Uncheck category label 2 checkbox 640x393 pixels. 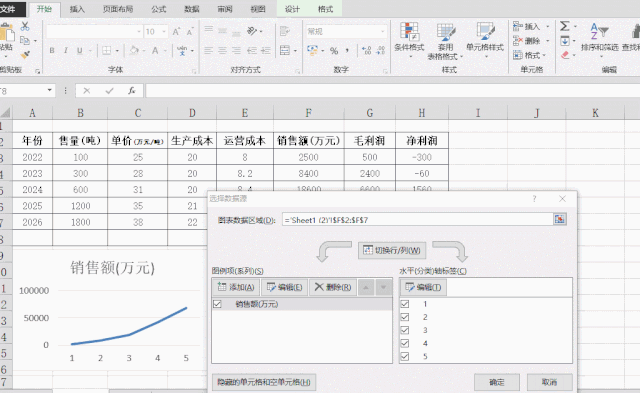point(404,317)
